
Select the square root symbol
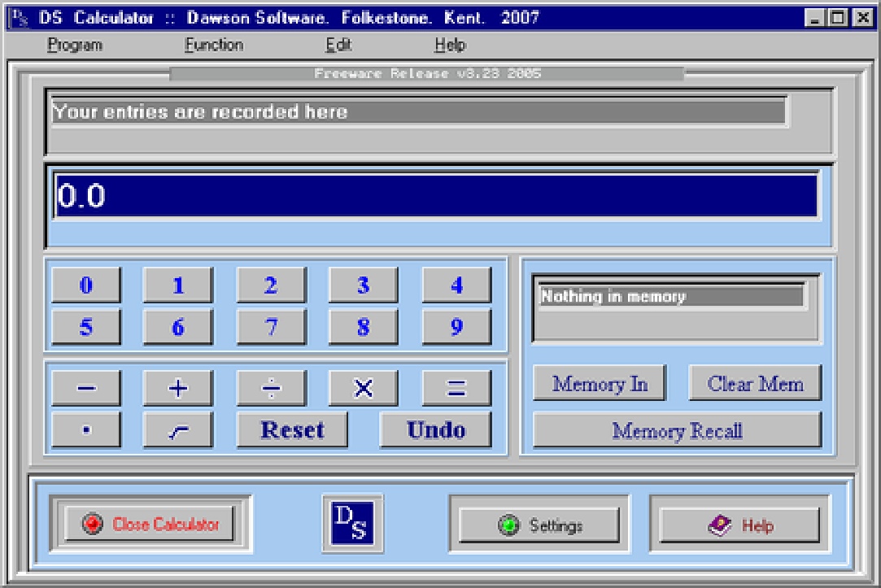coord(178,429)
